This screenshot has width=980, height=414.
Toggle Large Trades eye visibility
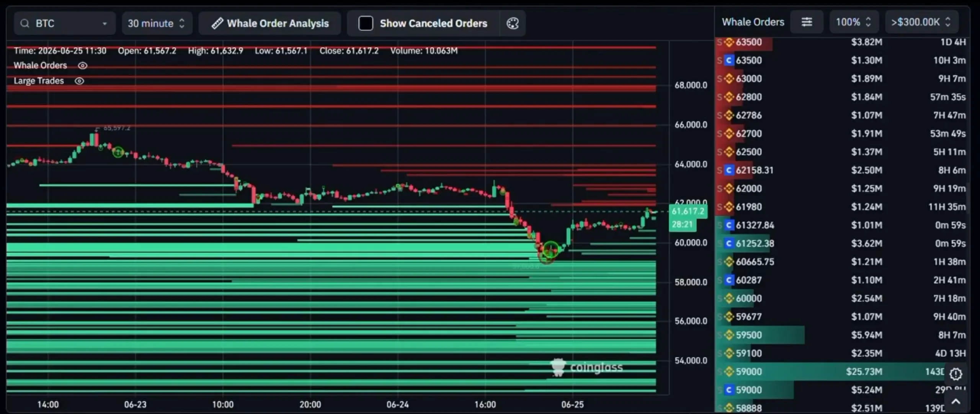tap(79, 81)
